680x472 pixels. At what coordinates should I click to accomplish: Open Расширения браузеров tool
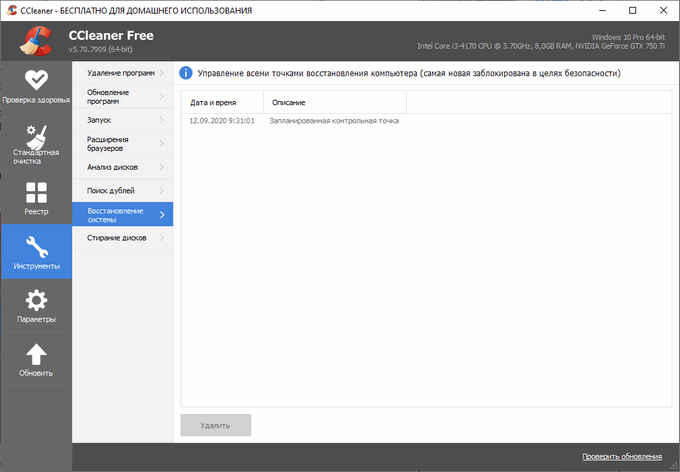123,144
